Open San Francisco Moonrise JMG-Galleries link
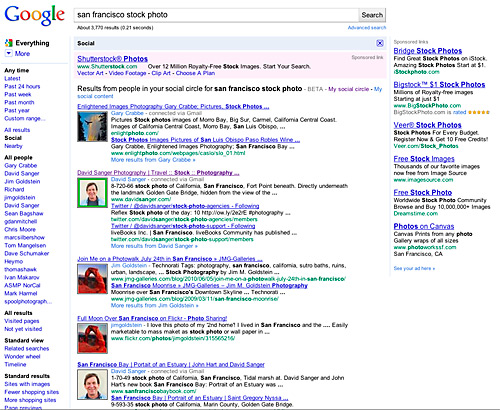Image resolution: width=500 pixels, height=410 pixels. 209,286
